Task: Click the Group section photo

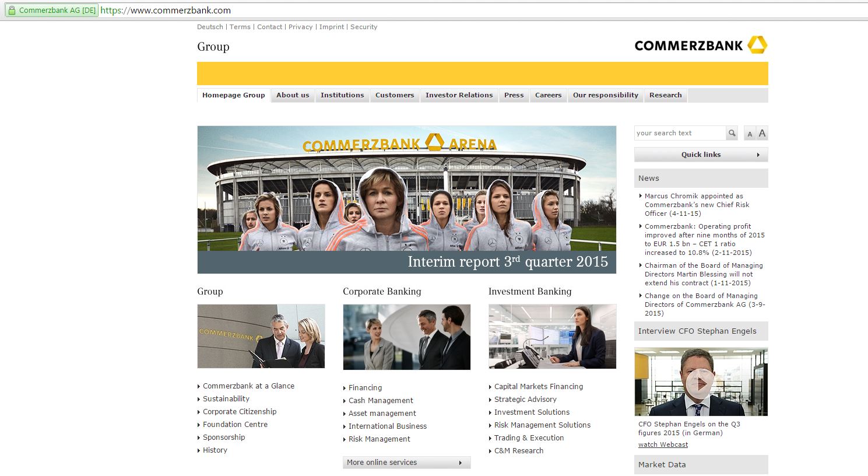Action: pyautogui.click(x=261, y=336)
